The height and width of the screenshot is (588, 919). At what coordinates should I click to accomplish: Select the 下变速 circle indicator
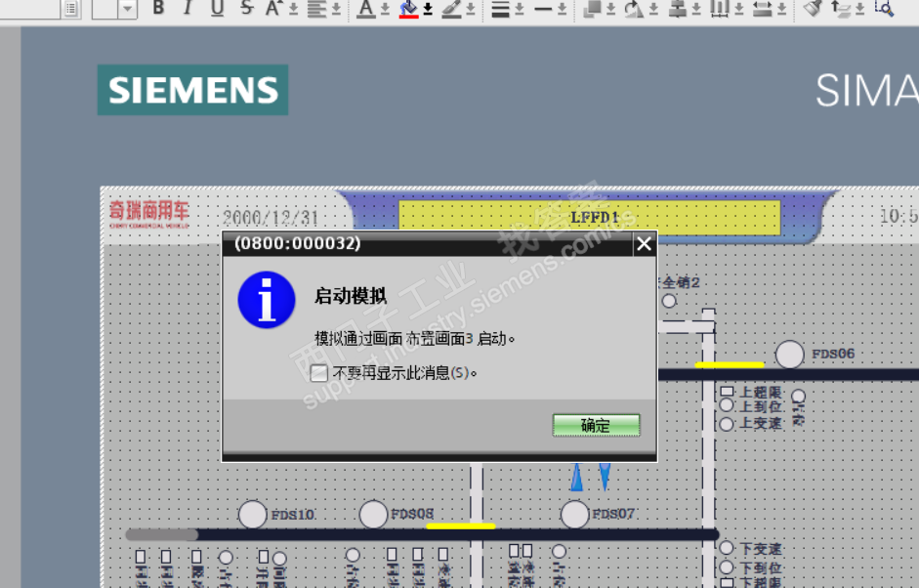pos(727,548)
